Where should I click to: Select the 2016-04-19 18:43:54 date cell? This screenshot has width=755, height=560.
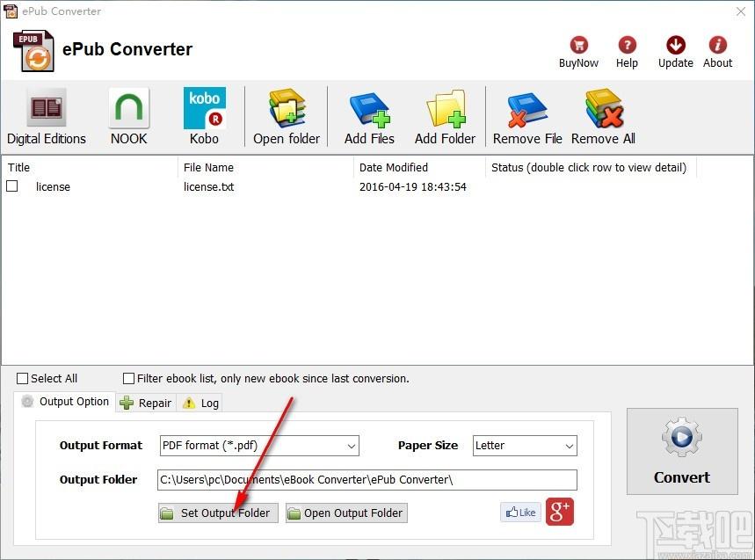412,187
